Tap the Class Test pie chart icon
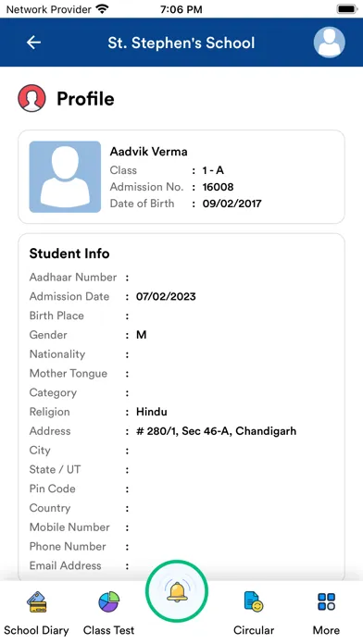This screenshot has width=363, height=644. point(108,602)
